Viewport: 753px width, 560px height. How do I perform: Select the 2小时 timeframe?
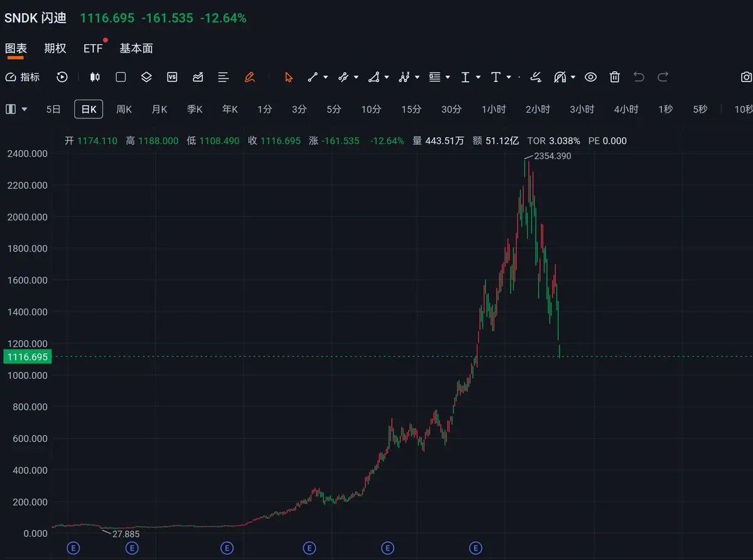[x=538, y=109]
